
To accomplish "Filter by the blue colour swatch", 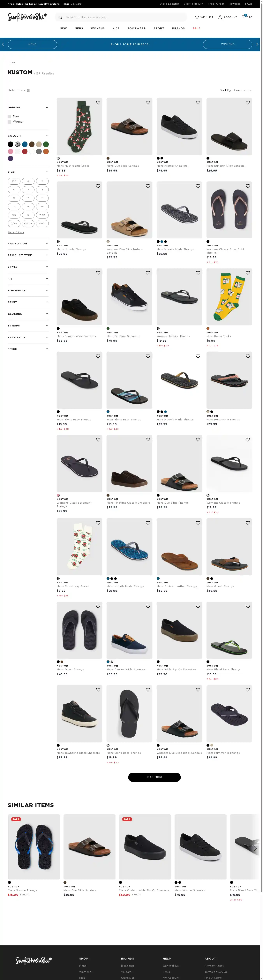I will tap(25, 144).
